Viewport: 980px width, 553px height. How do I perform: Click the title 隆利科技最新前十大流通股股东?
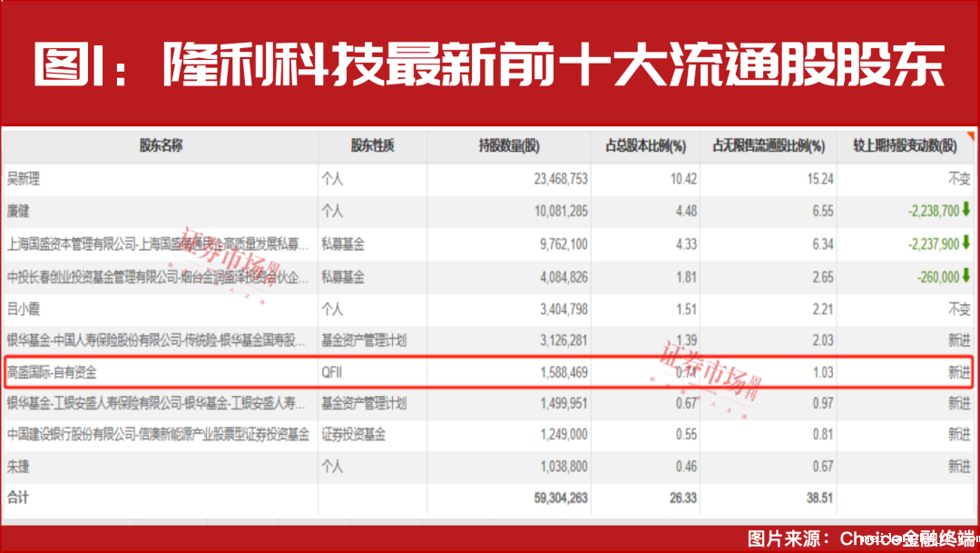click(x=554, y=64)
